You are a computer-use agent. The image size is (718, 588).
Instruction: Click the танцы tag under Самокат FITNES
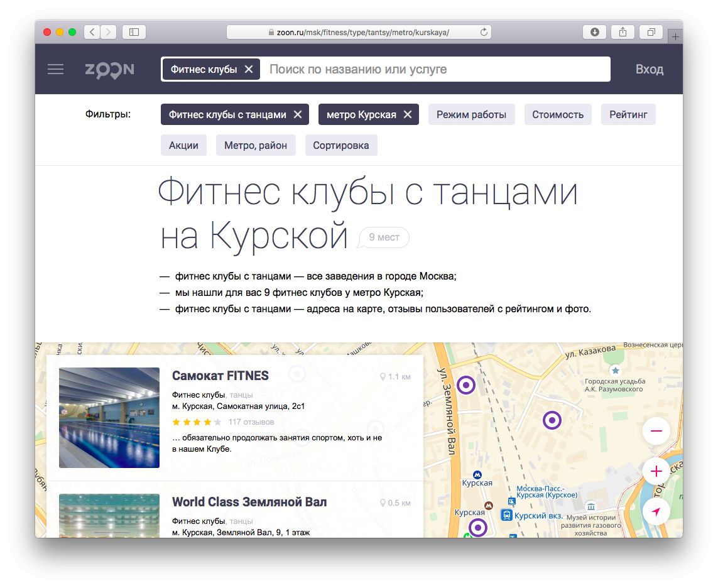(241, 395)
